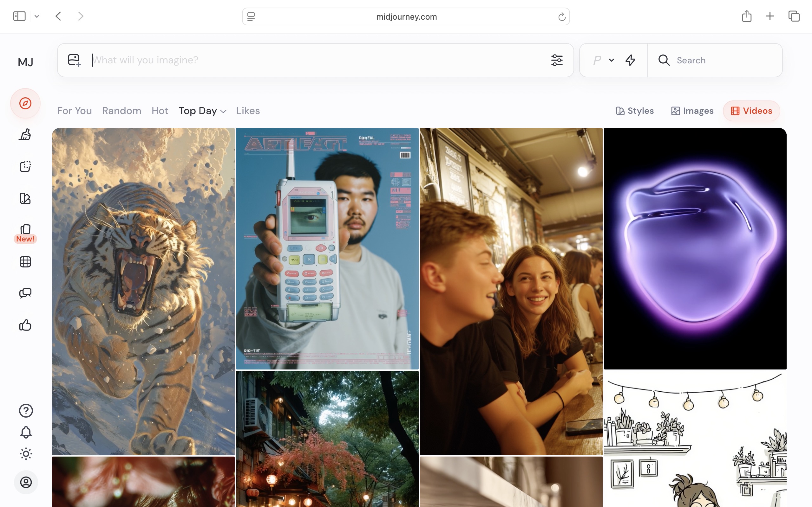Viewport: 812px width, 507px height.
Task: Click the thumbs-up rating icon in sidebar
Action: tap(25, 325)
